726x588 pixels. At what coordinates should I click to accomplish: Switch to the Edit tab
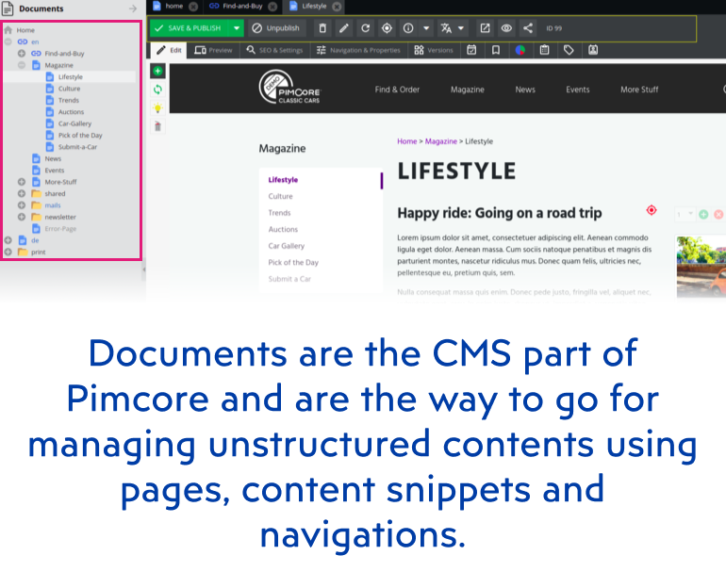(x=169, y=50)
